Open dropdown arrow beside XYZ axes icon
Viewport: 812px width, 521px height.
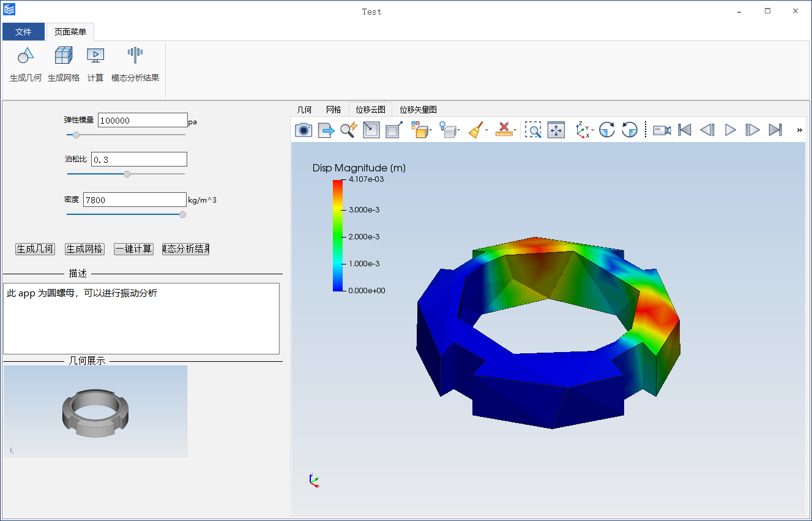(x=593, y=130)
